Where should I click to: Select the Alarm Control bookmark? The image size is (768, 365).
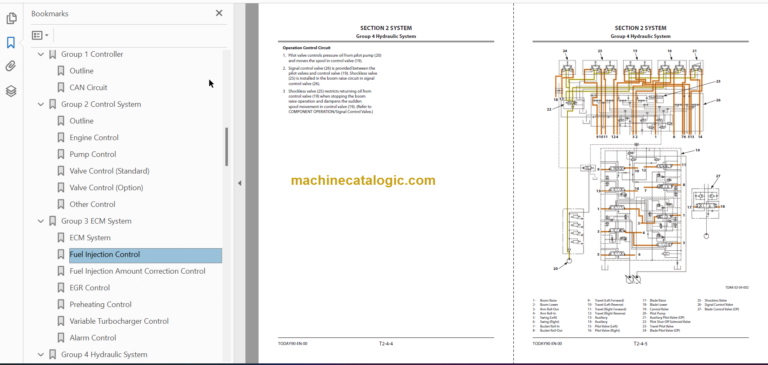[x=93, y=338]
